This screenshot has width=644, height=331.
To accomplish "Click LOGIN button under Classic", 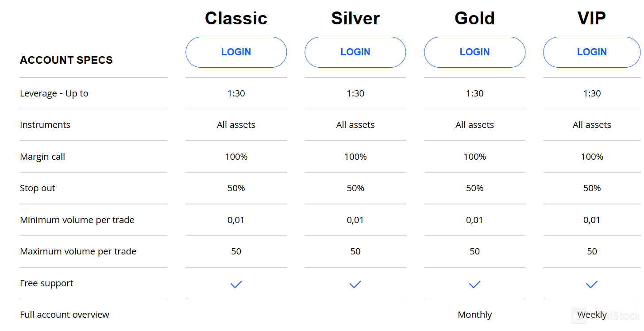I will [236, 52].
